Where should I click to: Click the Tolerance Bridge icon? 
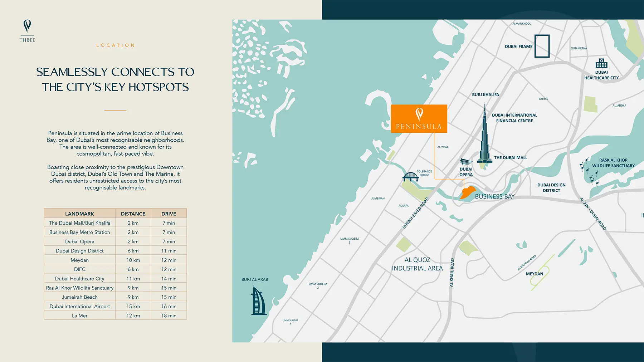point(410,177)
